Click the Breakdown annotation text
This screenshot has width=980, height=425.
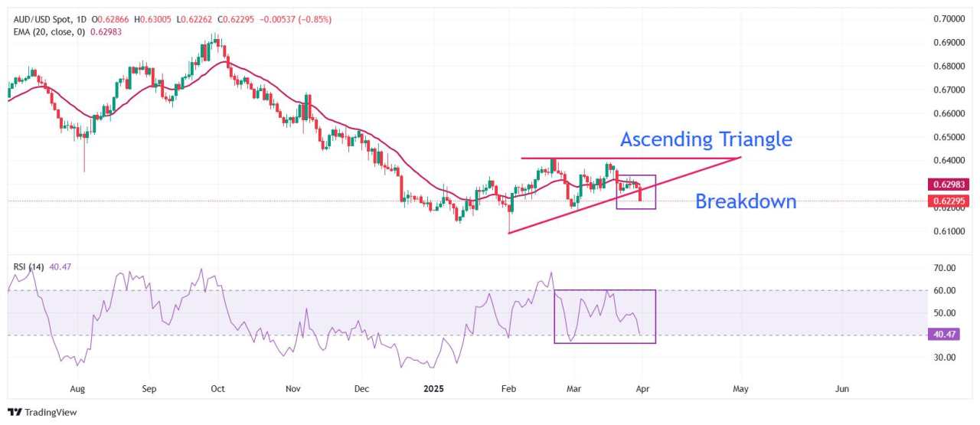[x=746, y=201]
